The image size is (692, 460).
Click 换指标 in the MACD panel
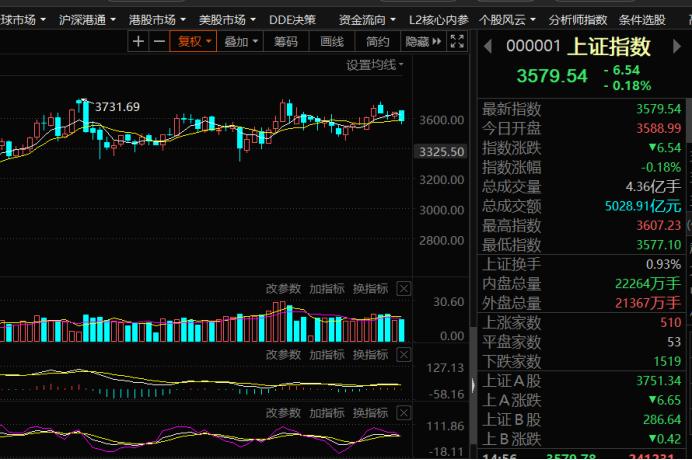coord(370,355)
